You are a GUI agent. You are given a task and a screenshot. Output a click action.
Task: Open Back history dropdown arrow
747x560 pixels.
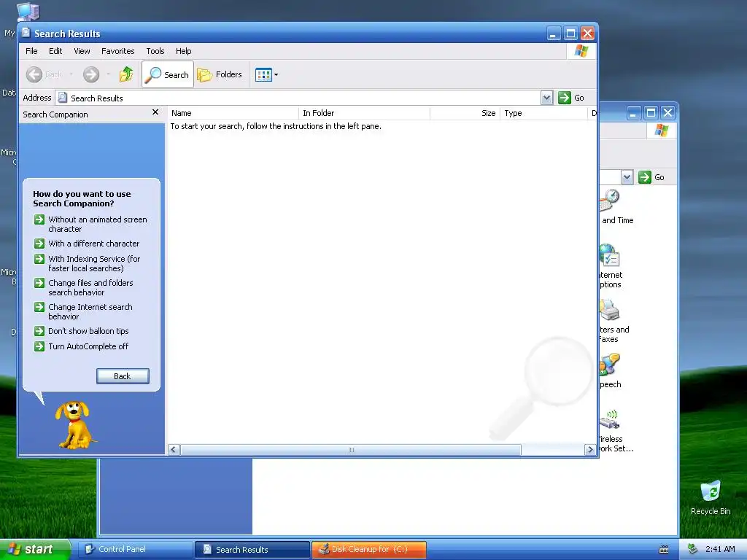point(71,74)
